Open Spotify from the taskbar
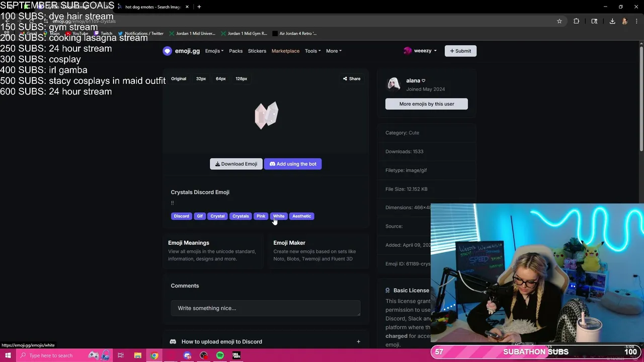Image resolution: width=644 pixels, height=362 pixels. (x=220, y=355)
